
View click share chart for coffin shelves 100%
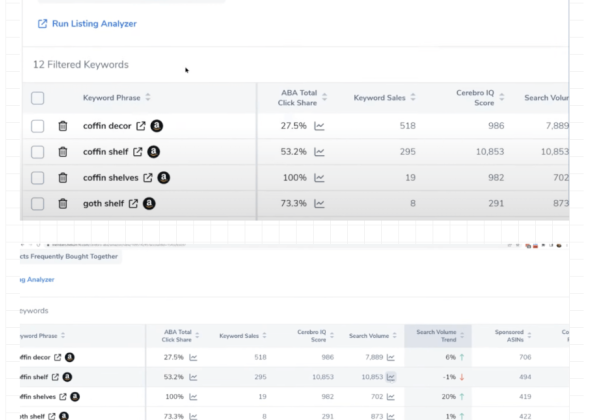[319, 178]
